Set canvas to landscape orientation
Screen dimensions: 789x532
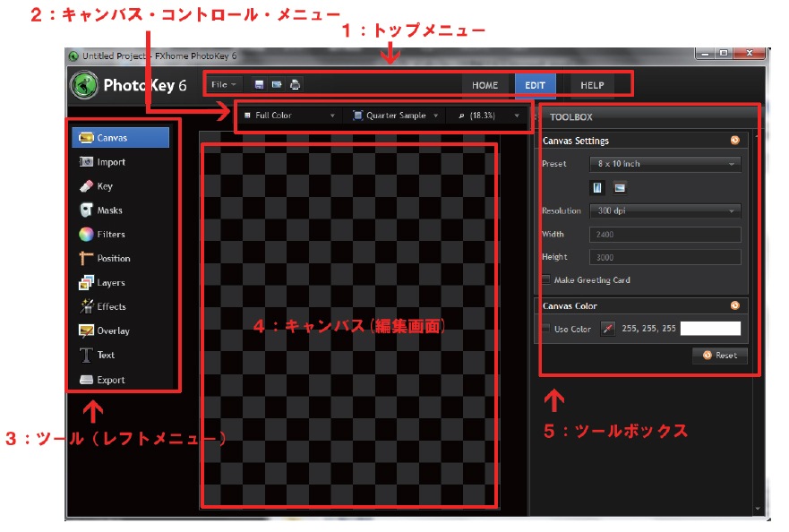pyautogui.click(x=620, y=188)
